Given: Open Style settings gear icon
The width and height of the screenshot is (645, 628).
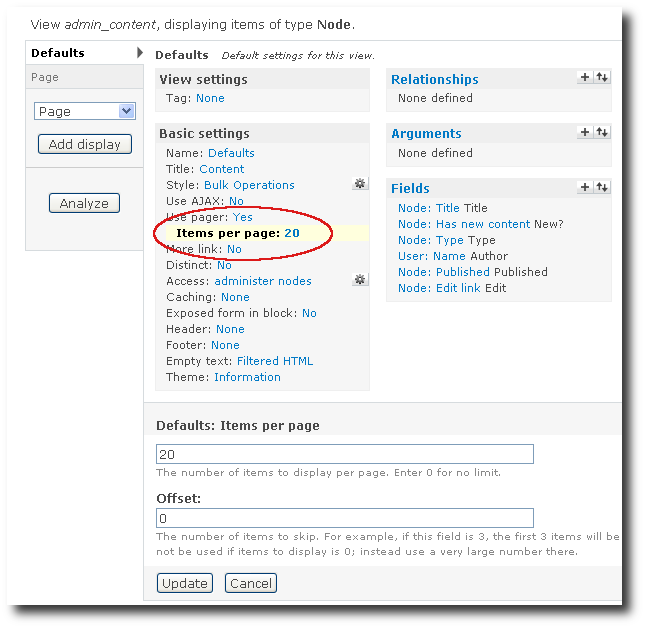Looking at the screenshot, I should click(360, 184).
